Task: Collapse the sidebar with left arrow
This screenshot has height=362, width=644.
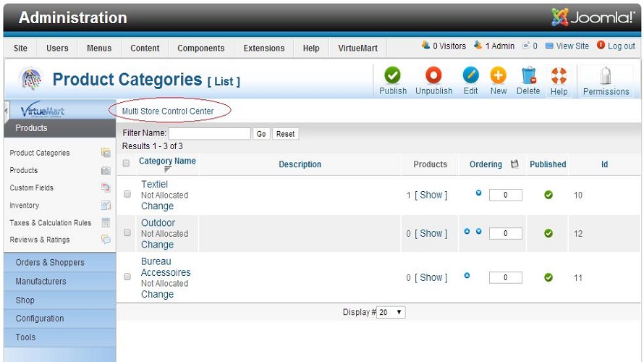Action: pos(7,111)
